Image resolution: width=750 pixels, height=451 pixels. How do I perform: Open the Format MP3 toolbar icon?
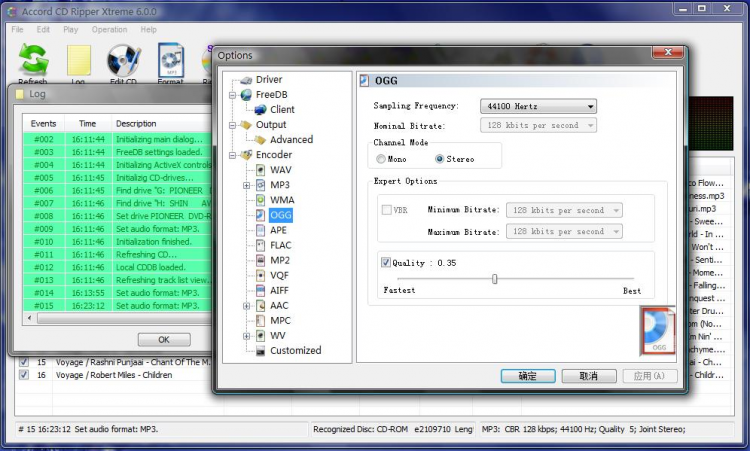click(x=171, y=60)
